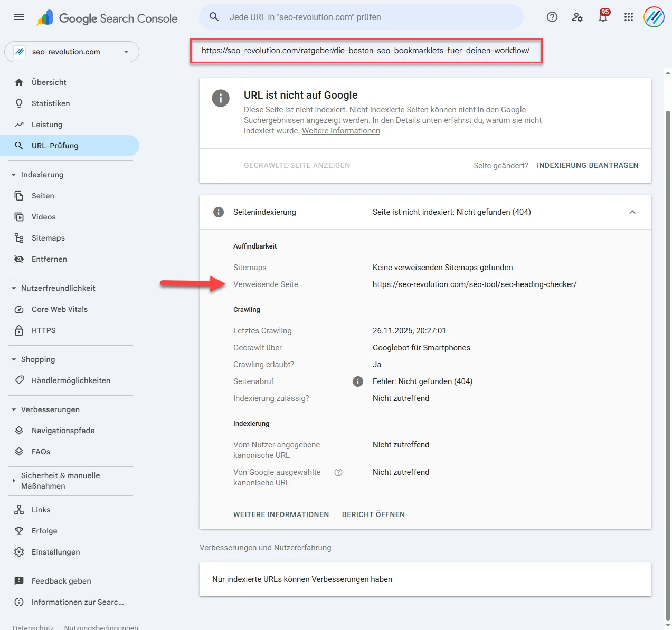Switch to URL-Prüfung in the sidebar

[55, 145]
